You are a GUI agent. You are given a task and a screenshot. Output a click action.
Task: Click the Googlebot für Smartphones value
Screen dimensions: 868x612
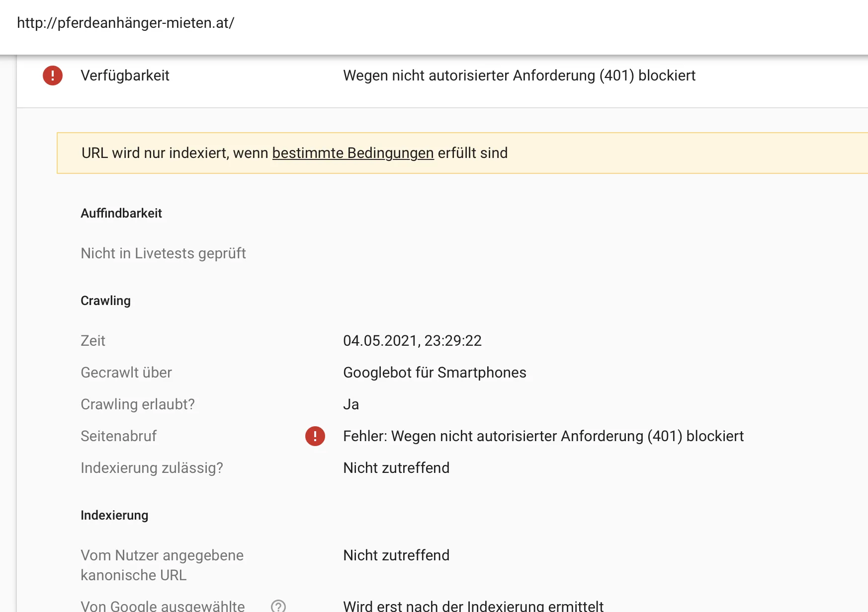pos(434,373)
